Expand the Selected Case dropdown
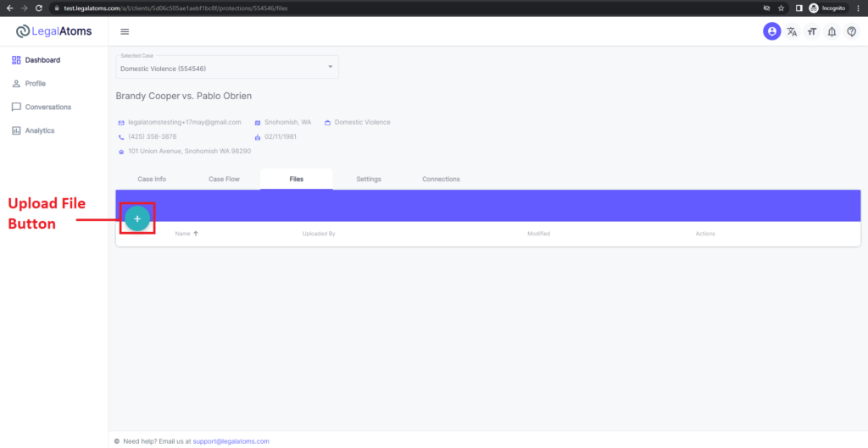 (x=330, y=68)
